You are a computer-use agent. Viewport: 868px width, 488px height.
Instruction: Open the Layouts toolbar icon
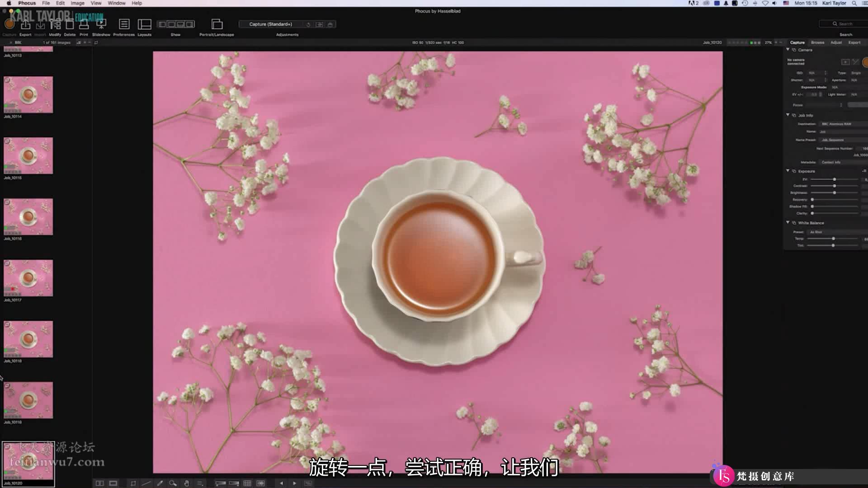click(145, 24)
